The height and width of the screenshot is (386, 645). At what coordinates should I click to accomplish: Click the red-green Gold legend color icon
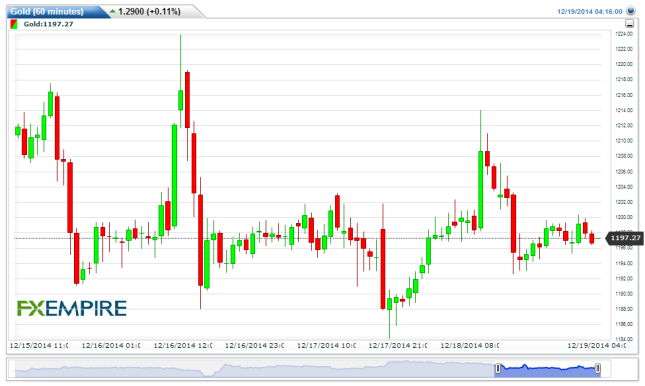point(14,24)
